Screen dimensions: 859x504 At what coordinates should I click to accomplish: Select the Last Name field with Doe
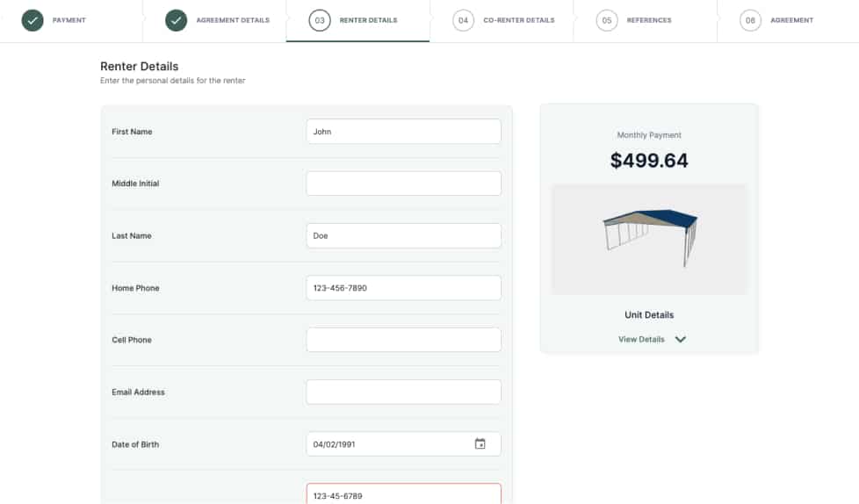[404, 235]
